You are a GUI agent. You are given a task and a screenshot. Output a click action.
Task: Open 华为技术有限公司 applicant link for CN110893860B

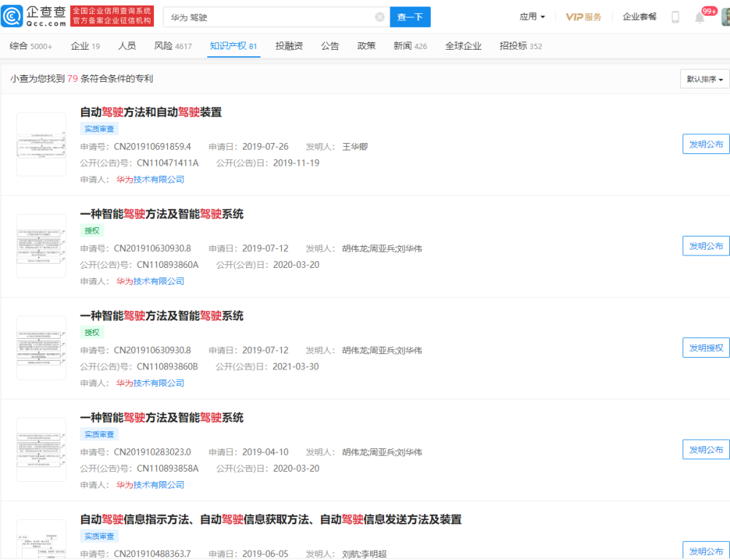tap(150, 383)
